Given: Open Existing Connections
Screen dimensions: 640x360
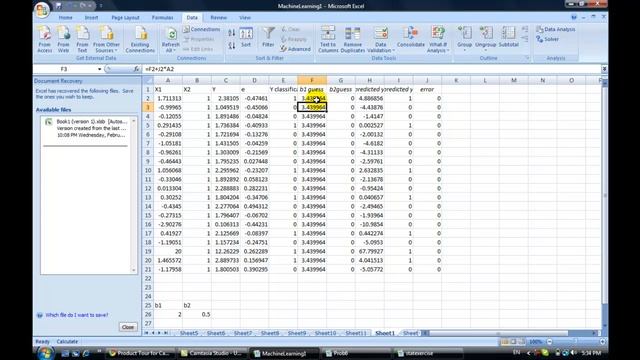Looking at the screenshot, I should point(140,39).
